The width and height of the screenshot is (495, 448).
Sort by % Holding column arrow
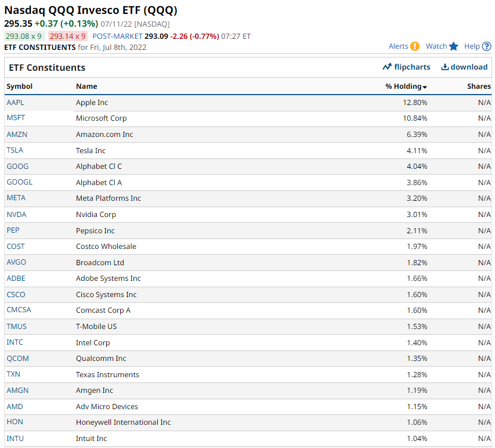pos(425,87)
